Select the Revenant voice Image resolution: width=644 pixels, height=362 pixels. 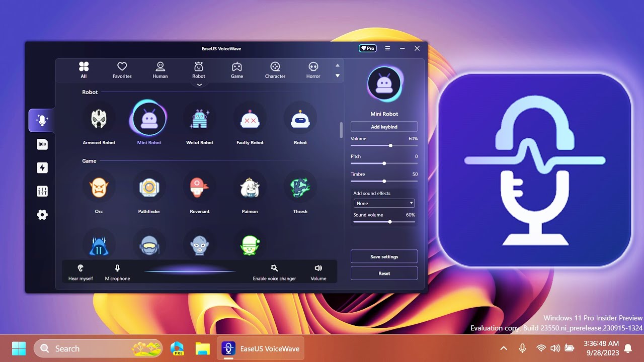(x=199, y=188)
